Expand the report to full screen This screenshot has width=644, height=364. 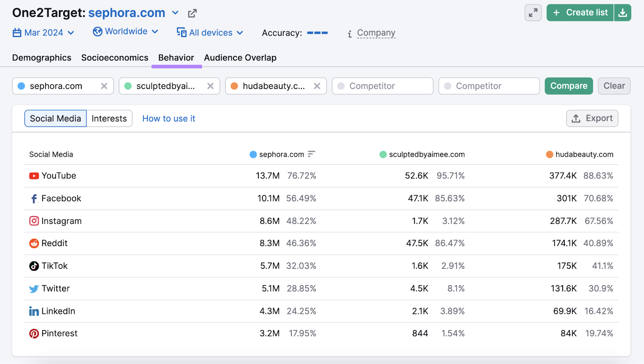pos(533,12)
